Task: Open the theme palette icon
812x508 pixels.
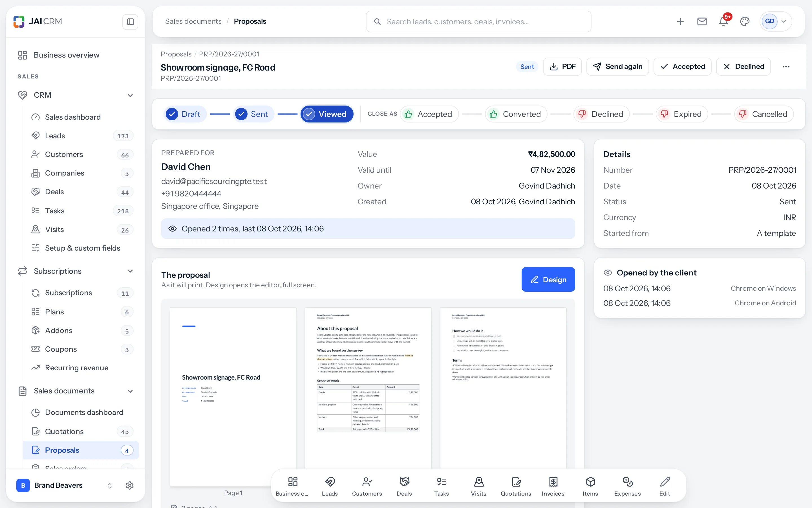Action: pos(745,21)
